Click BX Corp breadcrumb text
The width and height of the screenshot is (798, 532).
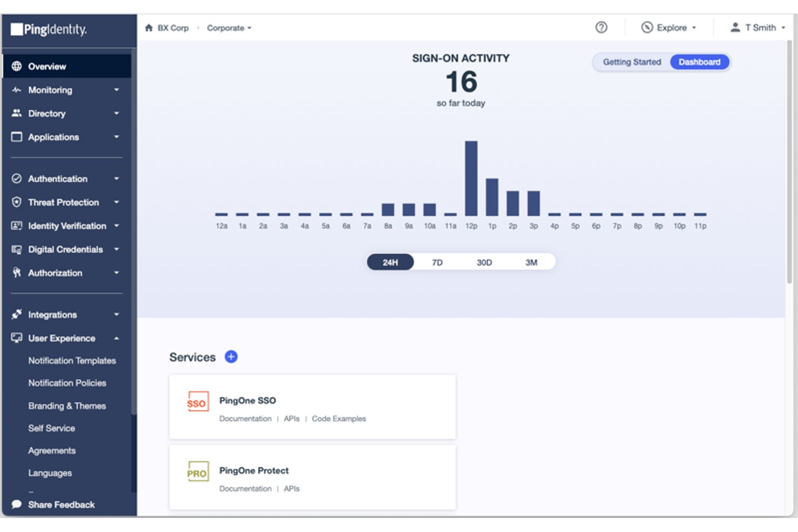[x=173, y=27]
